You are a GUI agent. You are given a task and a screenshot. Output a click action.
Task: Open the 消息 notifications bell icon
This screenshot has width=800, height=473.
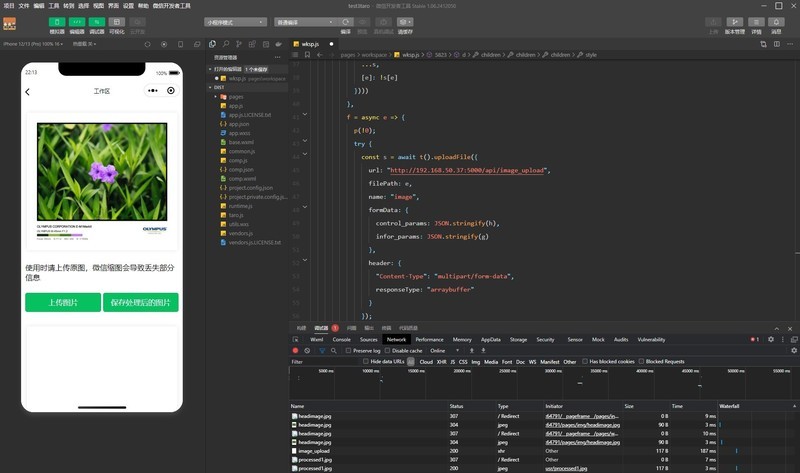click(x=776, y=21)
